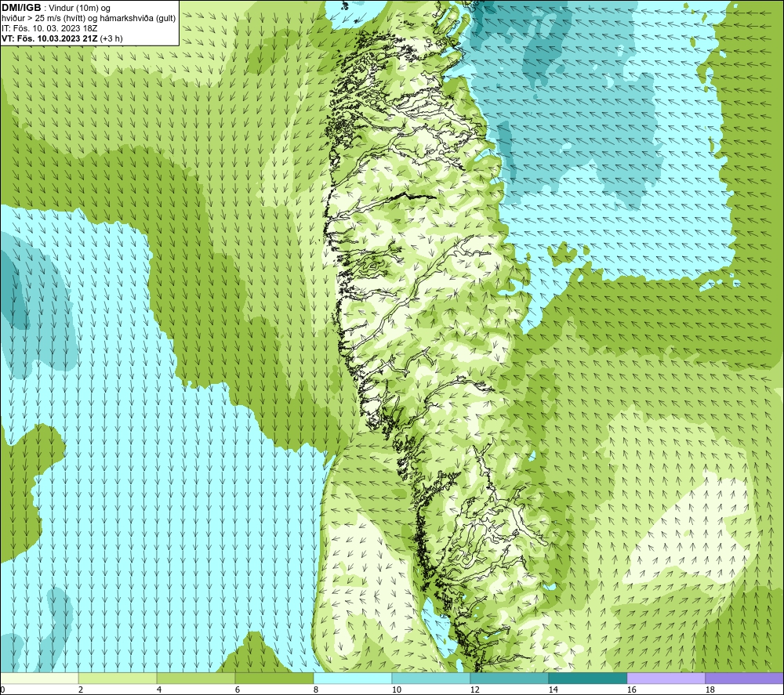
Task: Click the 2–4 m/s light green legend swatch
Action: (118, 678)
